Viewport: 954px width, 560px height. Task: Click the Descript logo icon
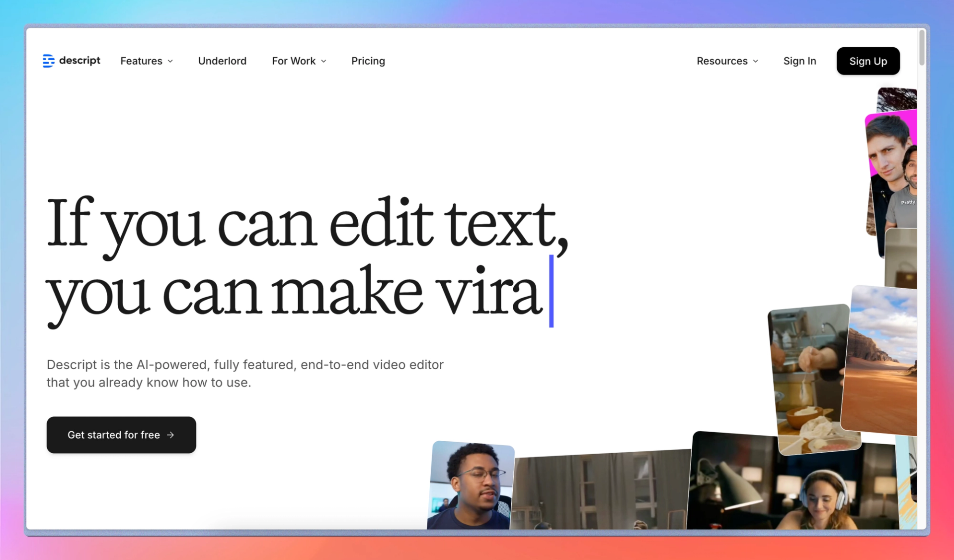[x=48, y=61]
